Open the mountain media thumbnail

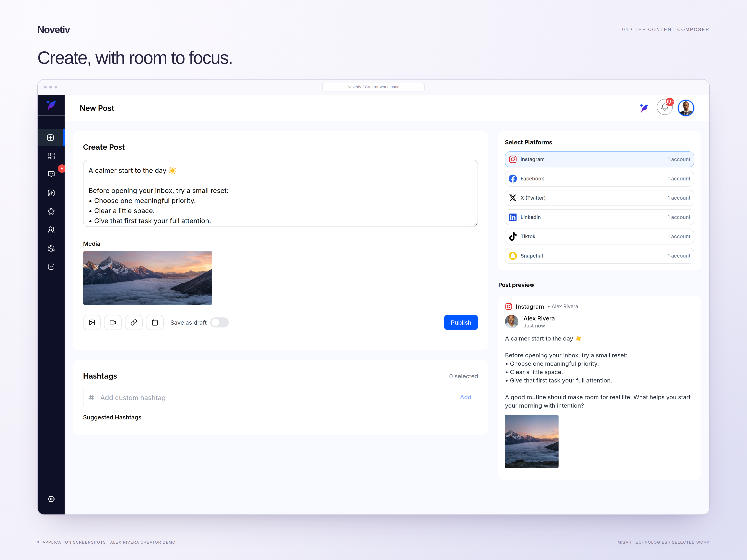[x=148, y=278]
